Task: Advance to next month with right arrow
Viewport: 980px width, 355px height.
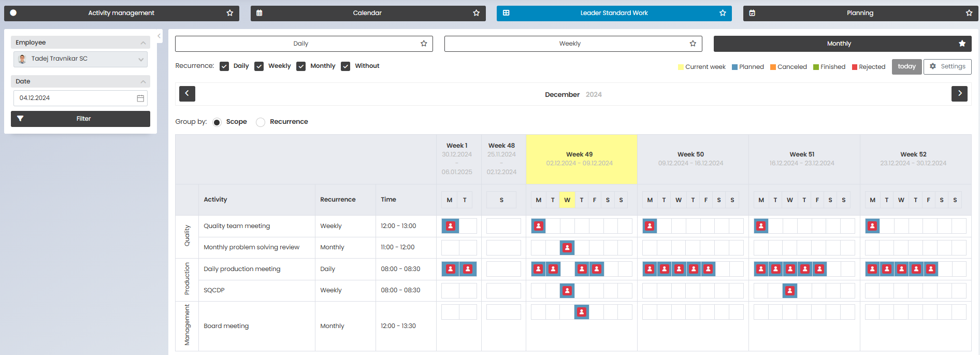Action: click(959, 94)
